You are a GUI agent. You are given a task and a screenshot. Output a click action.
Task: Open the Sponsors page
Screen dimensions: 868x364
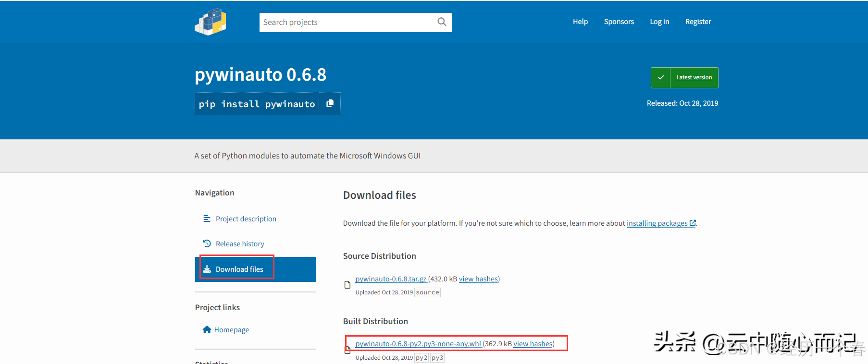619,22
